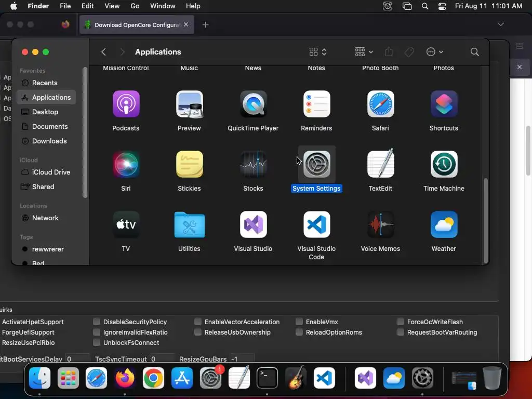Open Launchpad from the Dock
Viewport: 532px width, 399px height.
[68, 378]
